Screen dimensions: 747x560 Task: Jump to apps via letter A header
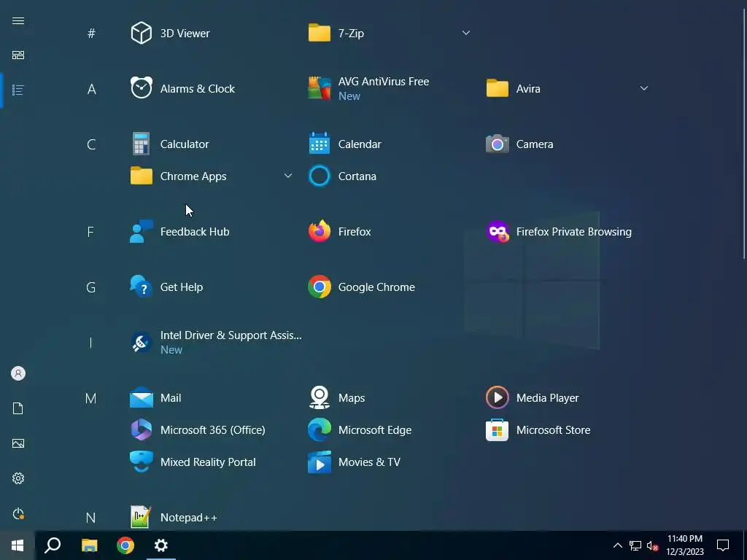coord(91,89)
